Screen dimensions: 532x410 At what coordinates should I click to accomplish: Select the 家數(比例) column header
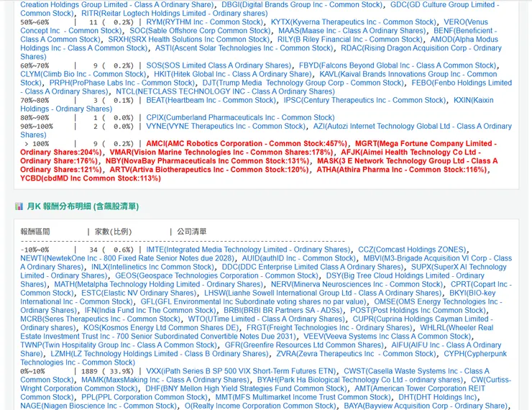(x=113, y=232)
